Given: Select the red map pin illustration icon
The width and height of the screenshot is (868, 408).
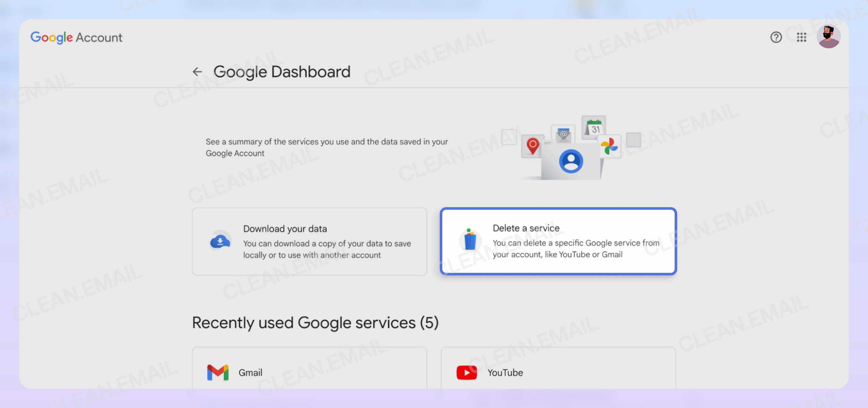Looking at the screenshot, I should tap(533, 146).
